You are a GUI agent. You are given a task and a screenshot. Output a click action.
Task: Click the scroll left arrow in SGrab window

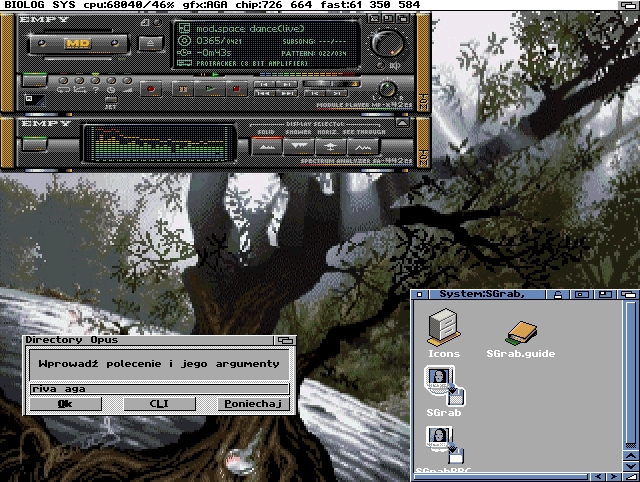[598, 477]
